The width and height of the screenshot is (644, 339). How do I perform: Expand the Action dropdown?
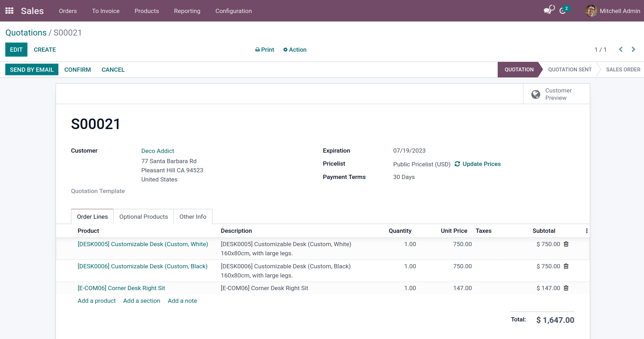pos(295,50)
